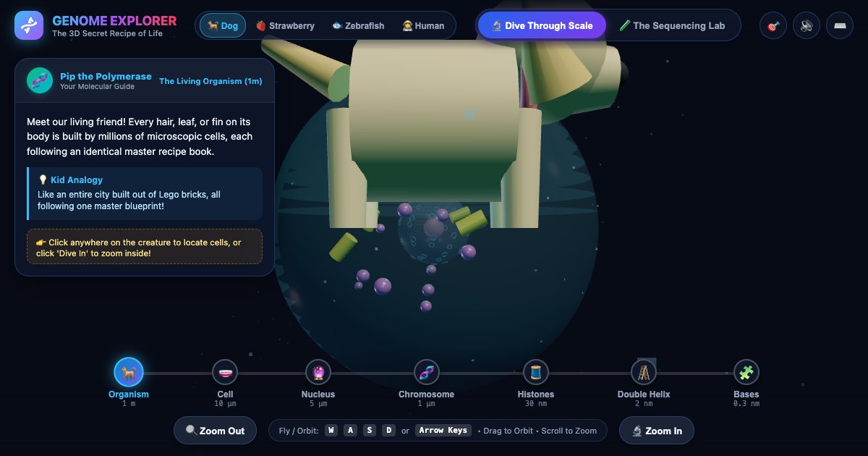Viewport: 868px width, 456px height.
Task: Click the keyboard icon button
Action: [x=840, y=25]
